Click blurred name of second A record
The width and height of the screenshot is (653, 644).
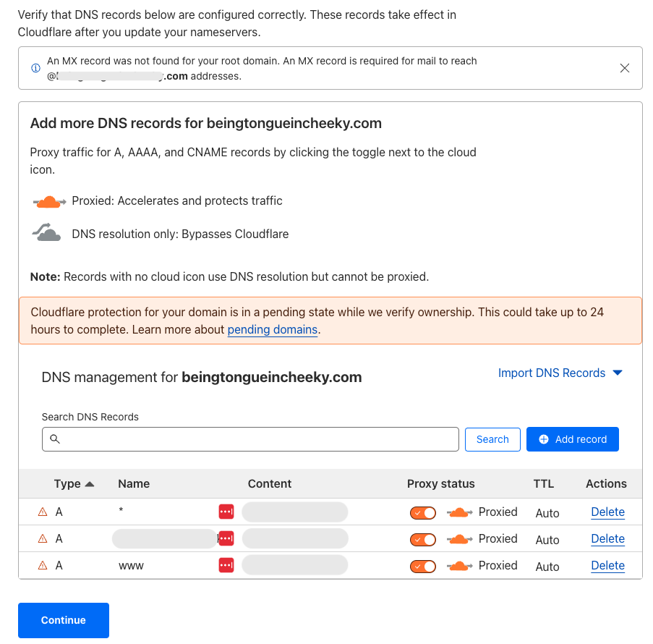point(164,538)
